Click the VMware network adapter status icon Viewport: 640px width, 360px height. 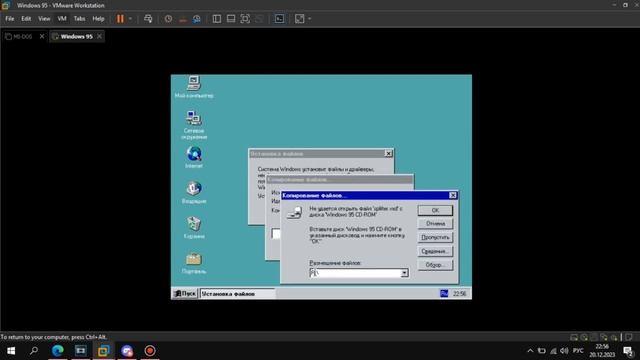pyautogui.click(x=604, y=337)
